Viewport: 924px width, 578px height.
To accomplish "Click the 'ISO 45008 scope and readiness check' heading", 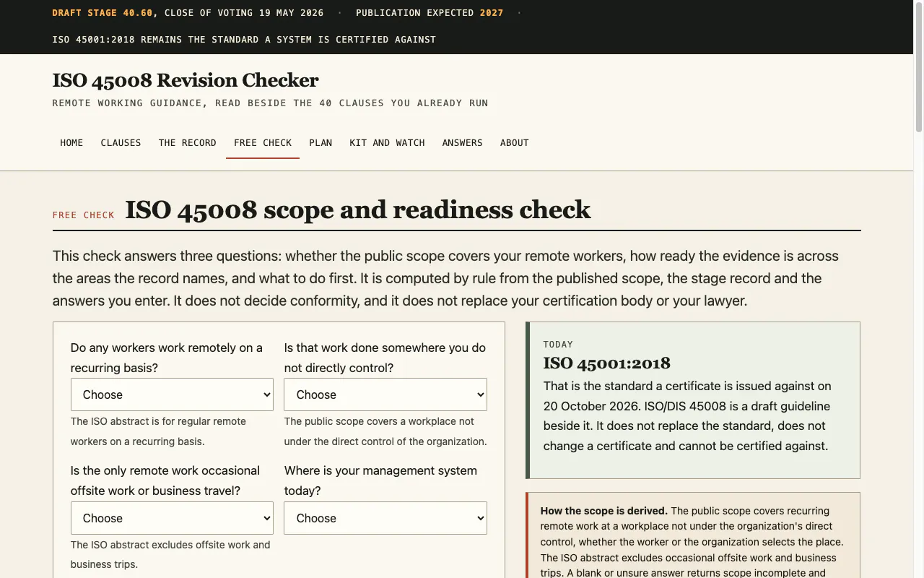I will point(358,210).
